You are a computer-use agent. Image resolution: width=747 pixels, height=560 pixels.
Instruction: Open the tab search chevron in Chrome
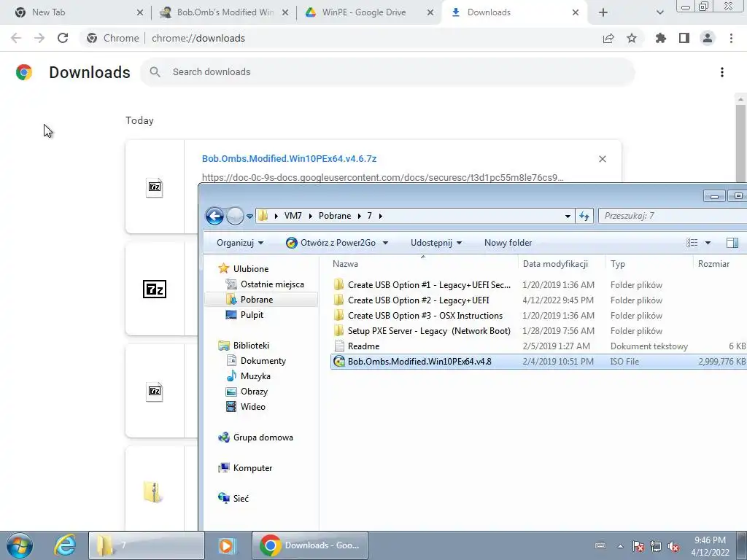[659, 12]
